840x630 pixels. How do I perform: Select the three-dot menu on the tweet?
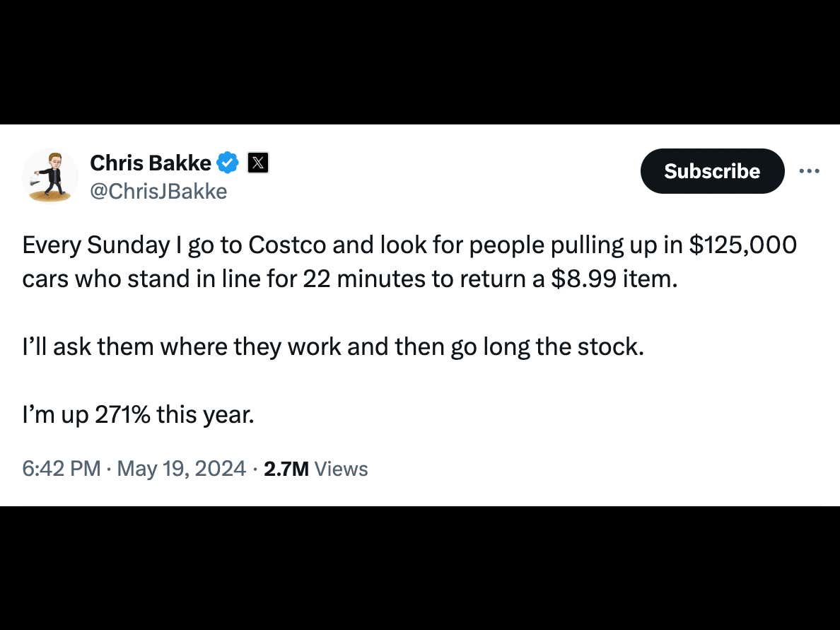(x=810, y=170)
